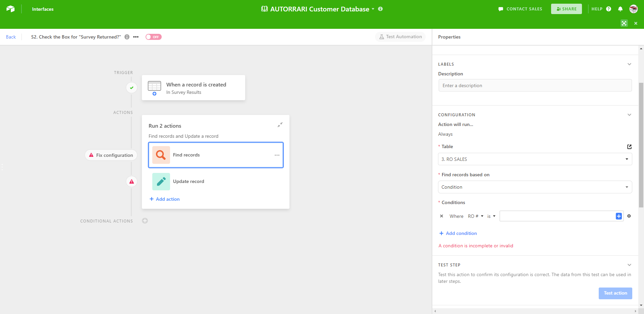Open the notifications bell
Viewport: 644px width, 314px height.
tap(620, 9)
